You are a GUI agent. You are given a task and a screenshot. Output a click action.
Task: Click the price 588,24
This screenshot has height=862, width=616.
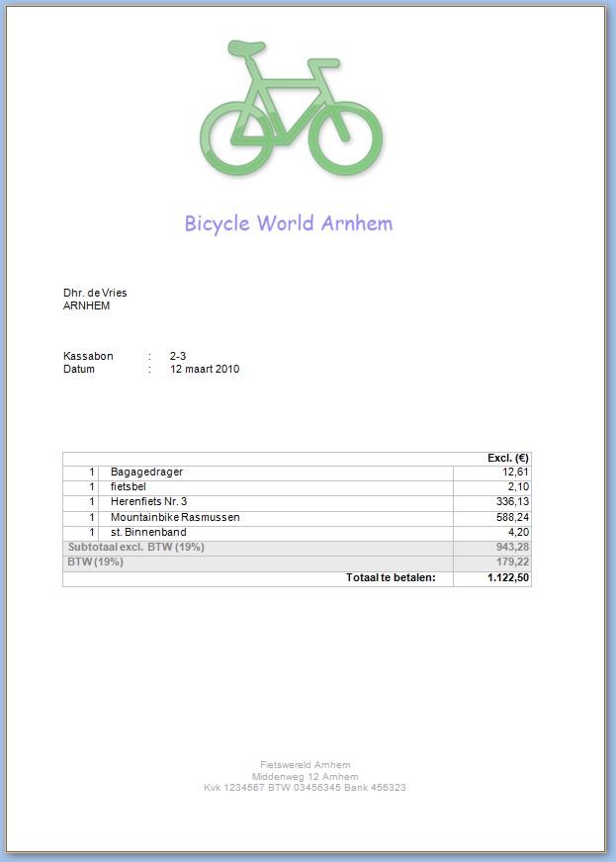[x=513, y=517]
